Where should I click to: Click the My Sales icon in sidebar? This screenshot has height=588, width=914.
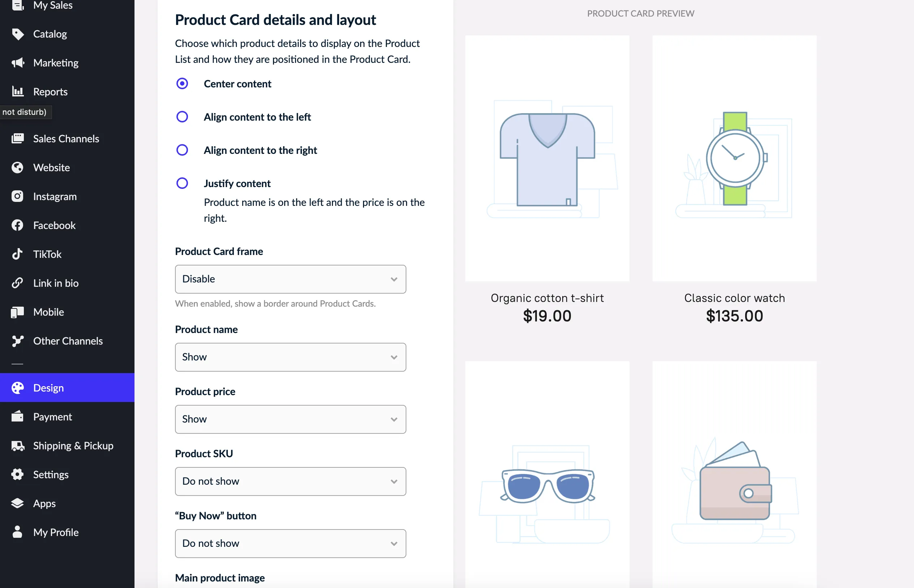point(19,5)
